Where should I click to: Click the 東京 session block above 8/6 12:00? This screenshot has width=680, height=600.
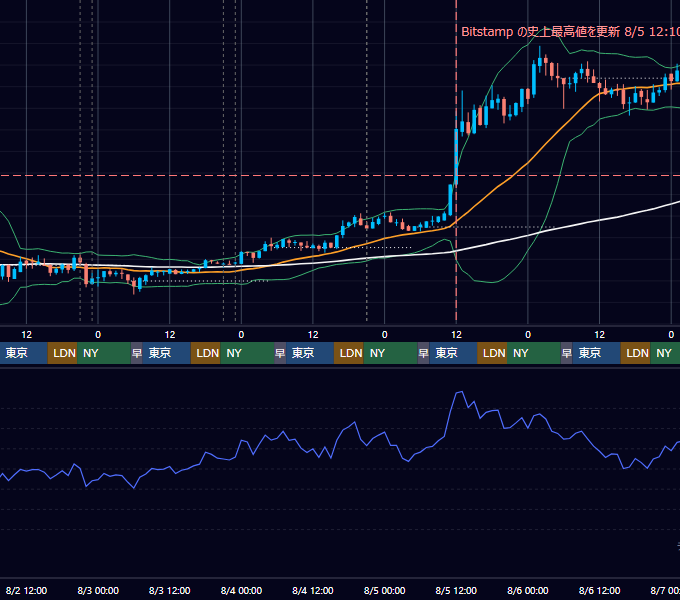tap(597, 353)
